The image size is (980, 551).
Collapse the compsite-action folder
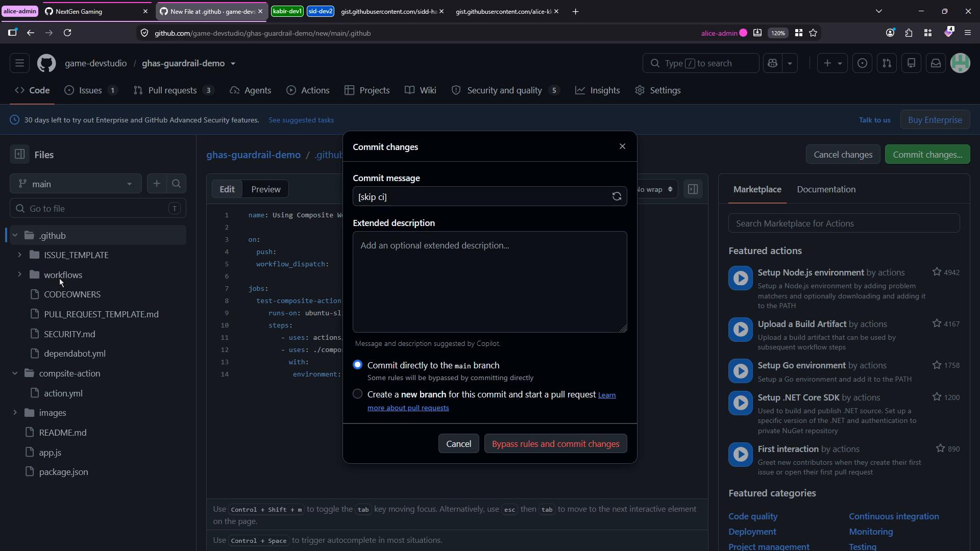tap(15, 373)
